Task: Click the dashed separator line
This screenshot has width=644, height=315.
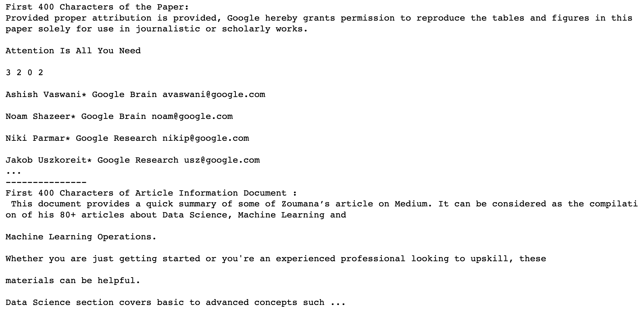Action: point(46,182)
